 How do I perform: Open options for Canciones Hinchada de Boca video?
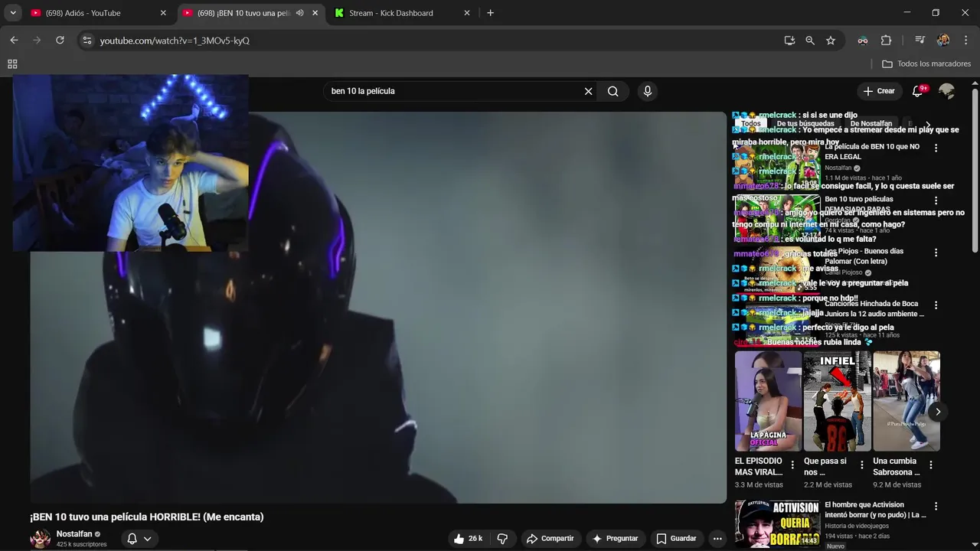click(936, 305)
